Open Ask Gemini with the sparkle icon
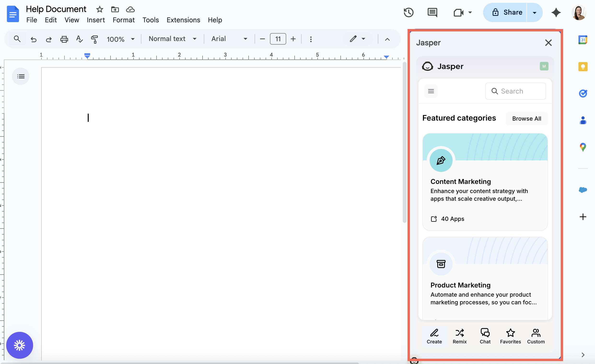The height and width of the screenshot is (364, 595). click(x=556, y=12)
